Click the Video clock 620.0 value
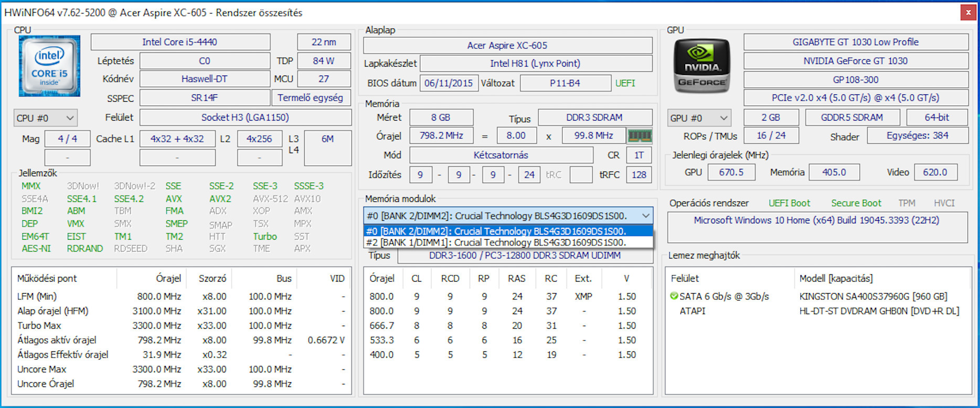Viewport: 980px width, 408px height. [935, 172]
